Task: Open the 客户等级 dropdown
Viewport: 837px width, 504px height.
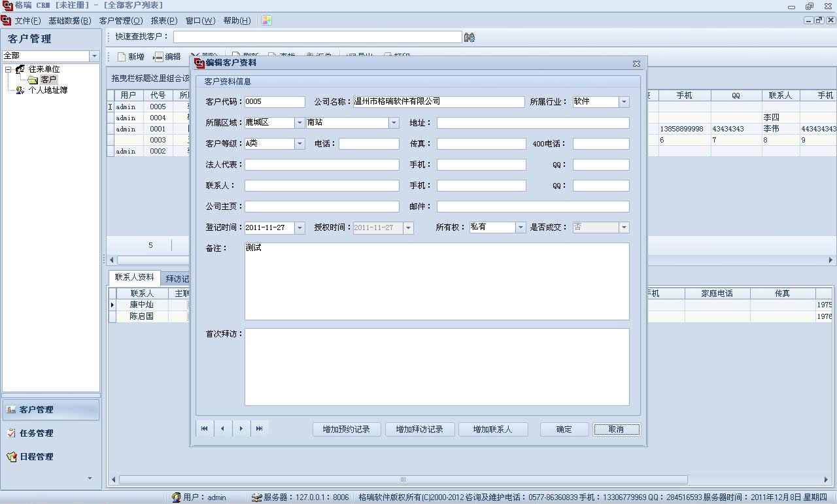Action: [299, 144]
